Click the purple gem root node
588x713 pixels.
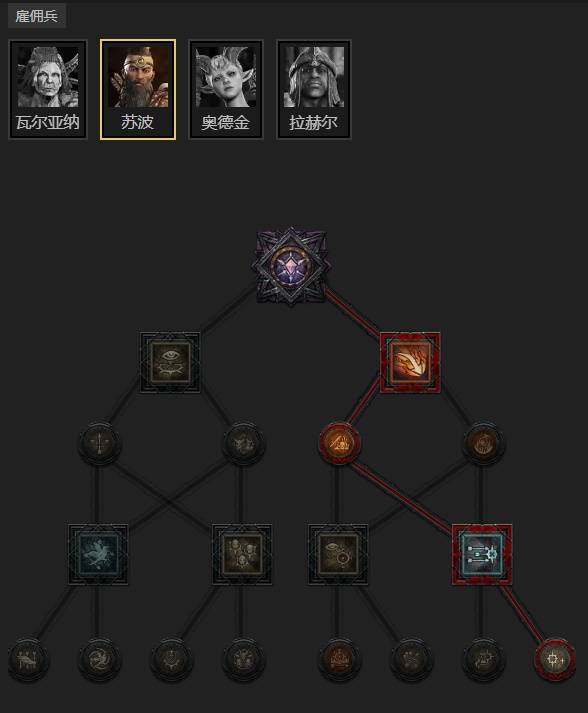click(291, 265)
